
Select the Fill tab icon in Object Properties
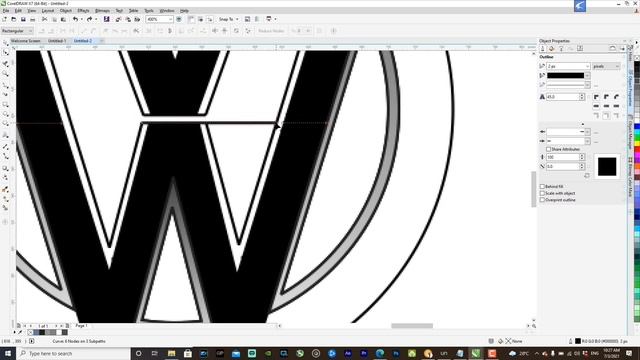coord(551,49)
